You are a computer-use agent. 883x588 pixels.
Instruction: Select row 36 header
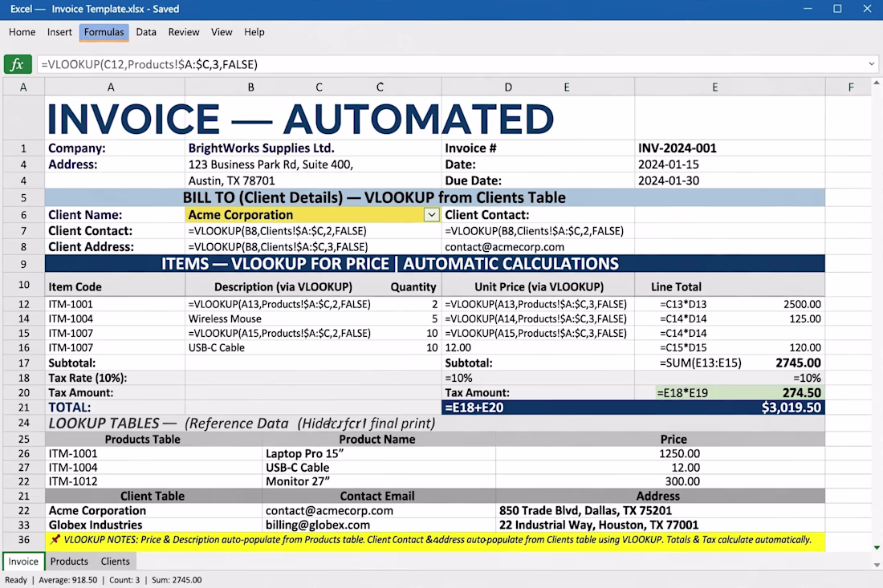pos(23,540)
